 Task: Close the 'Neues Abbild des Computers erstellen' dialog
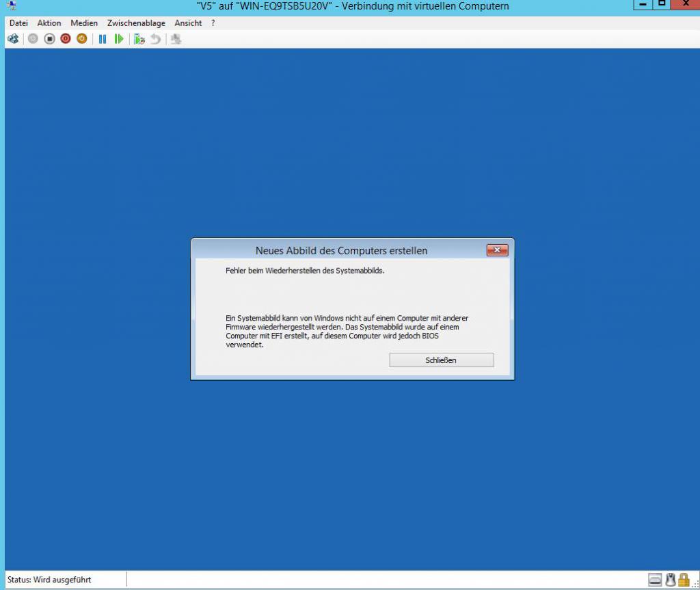[x=498, y=250]
